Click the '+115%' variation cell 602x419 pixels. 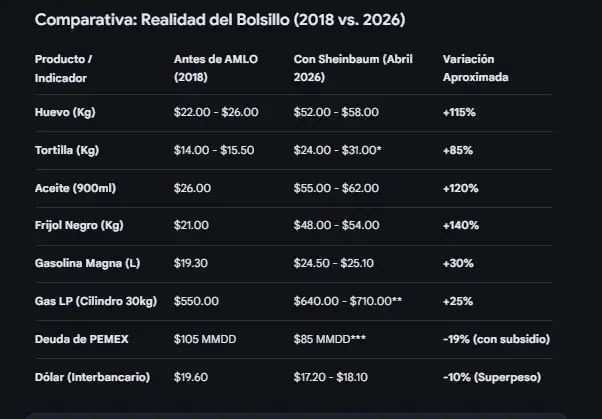459,112
